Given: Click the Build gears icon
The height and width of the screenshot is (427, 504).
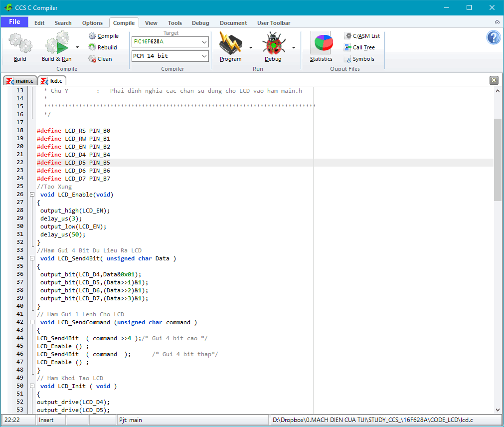Looking at the screenshot, I should pyautogui.click(x=20, y=44).
